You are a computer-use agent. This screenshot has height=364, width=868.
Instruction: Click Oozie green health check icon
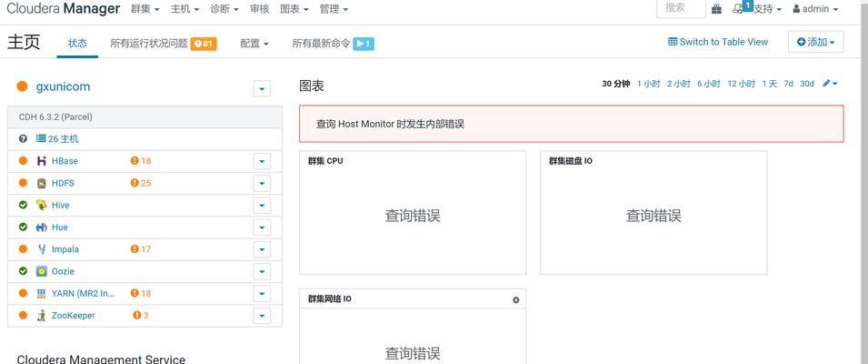click(x=23, y=271)
